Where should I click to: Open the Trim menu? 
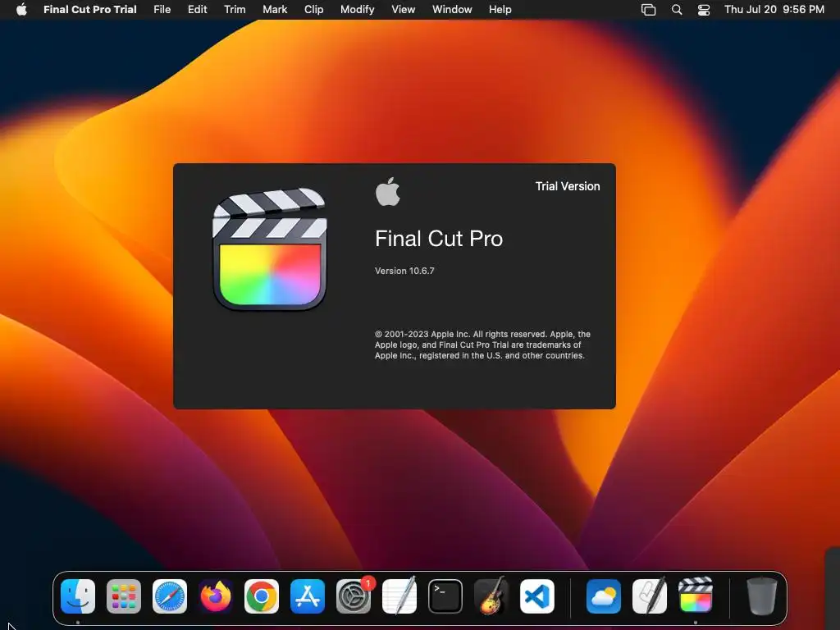(235, 9)
